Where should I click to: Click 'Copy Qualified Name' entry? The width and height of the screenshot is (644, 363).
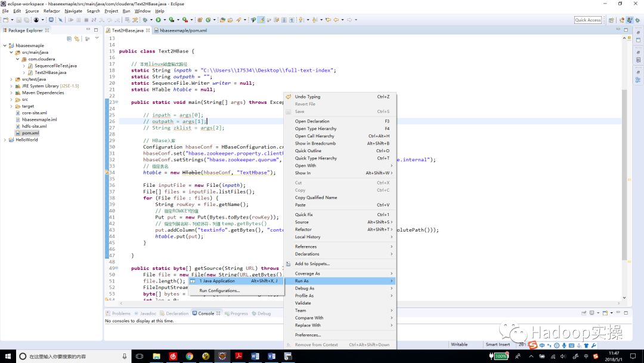340,198
